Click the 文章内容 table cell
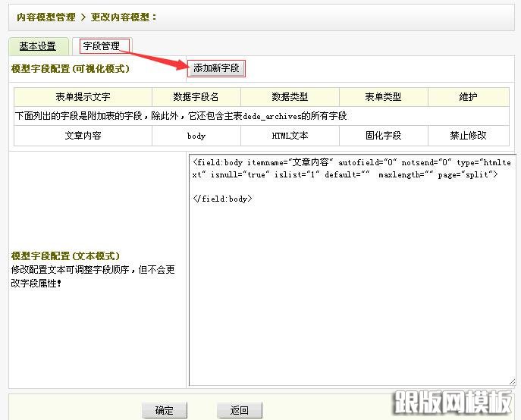Viewport: 521px width, 420px height. point(83,136)
